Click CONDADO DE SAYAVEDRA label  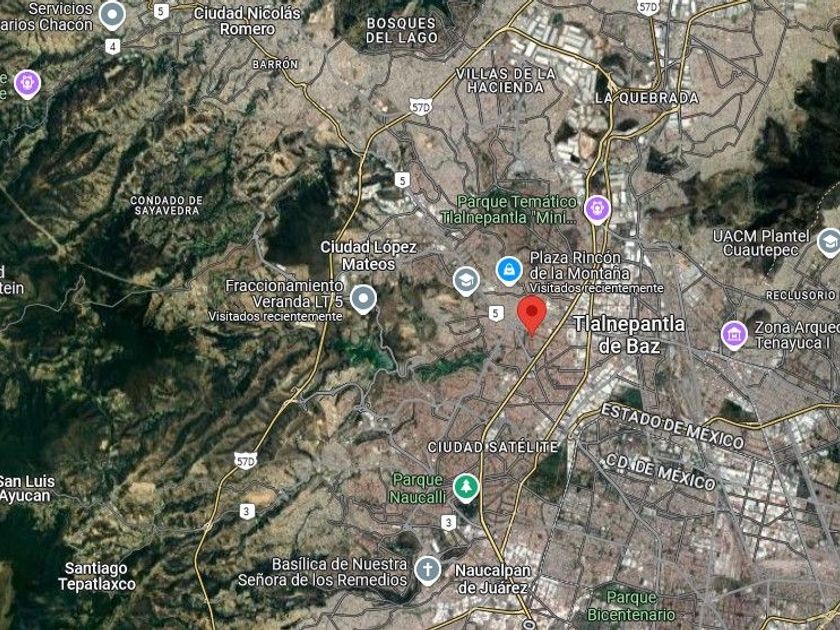(x=167, y=206)
